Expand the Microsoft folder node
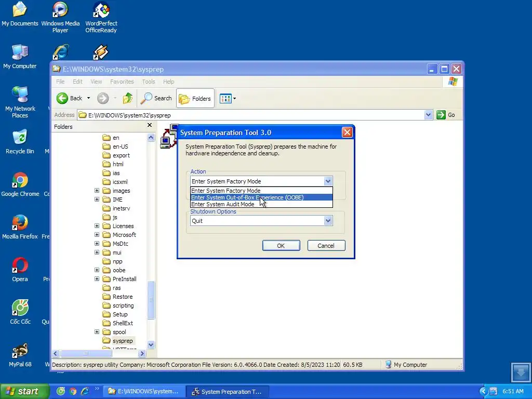 pos(97,235)
